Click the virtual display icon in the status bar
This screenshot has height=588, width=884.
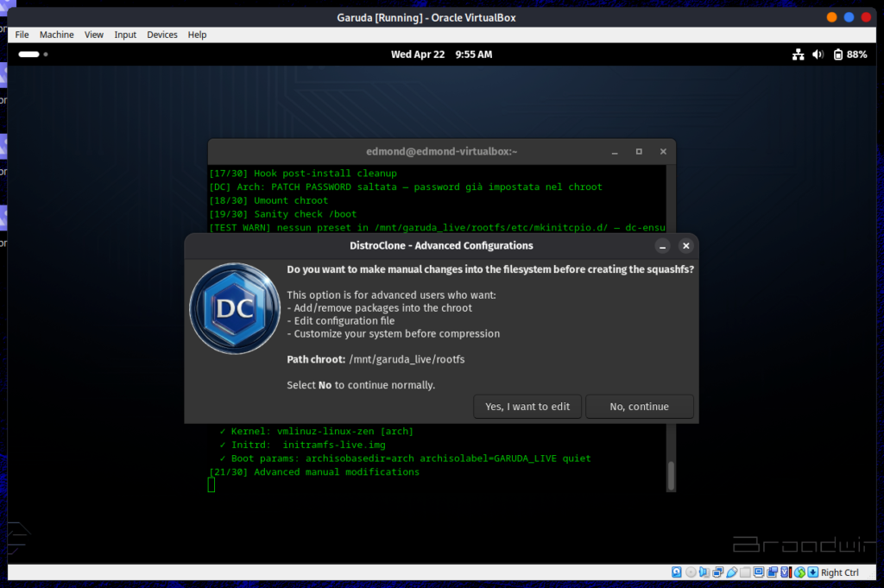(x=759, y=572)
